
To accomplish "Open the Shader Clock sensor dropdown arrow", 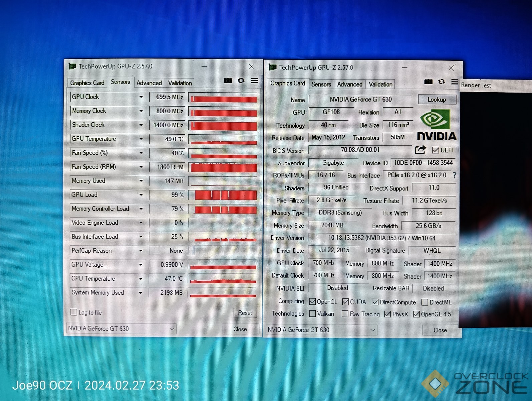I will coord(141,125).
